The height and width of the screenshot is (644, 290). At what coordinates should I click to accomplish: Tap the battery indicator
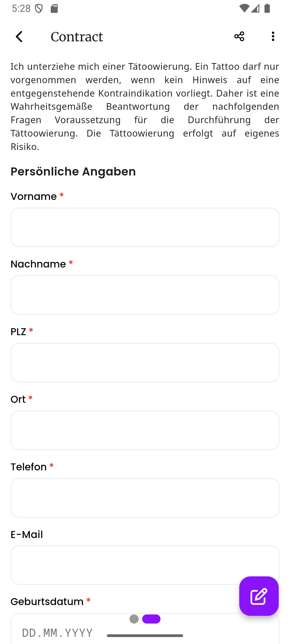pos(267,9)
